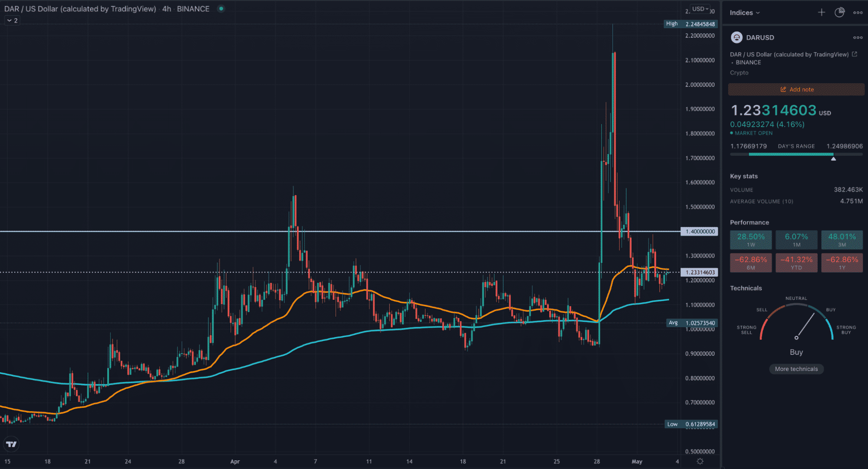Click the big price 1.23314603 USD
This screenshot has height=469, width=868.
780,110
